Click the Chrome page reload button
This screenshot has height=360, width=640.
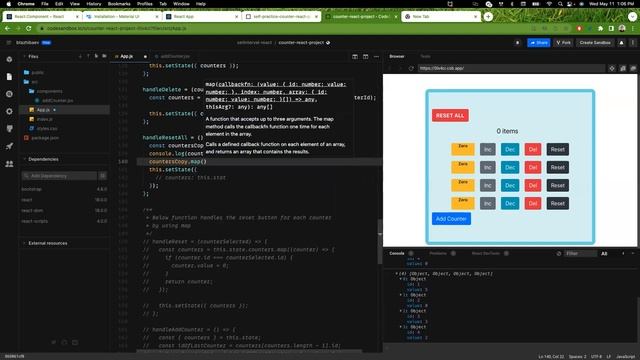(29, 28)
